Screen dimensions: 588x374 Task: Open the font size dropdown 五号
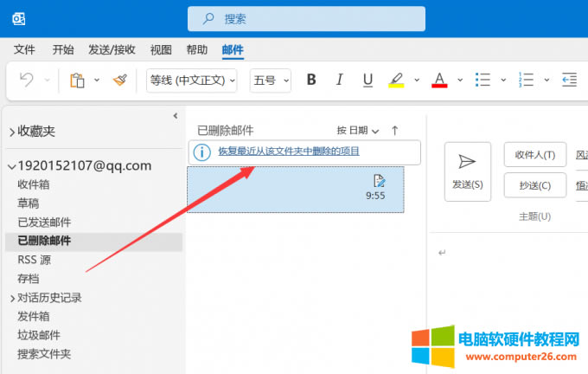point(271,81)
